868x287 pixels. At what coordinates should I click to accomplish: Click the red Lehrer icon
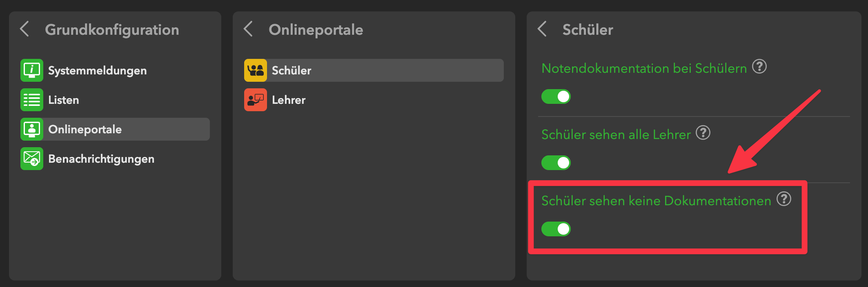(256, 100)
